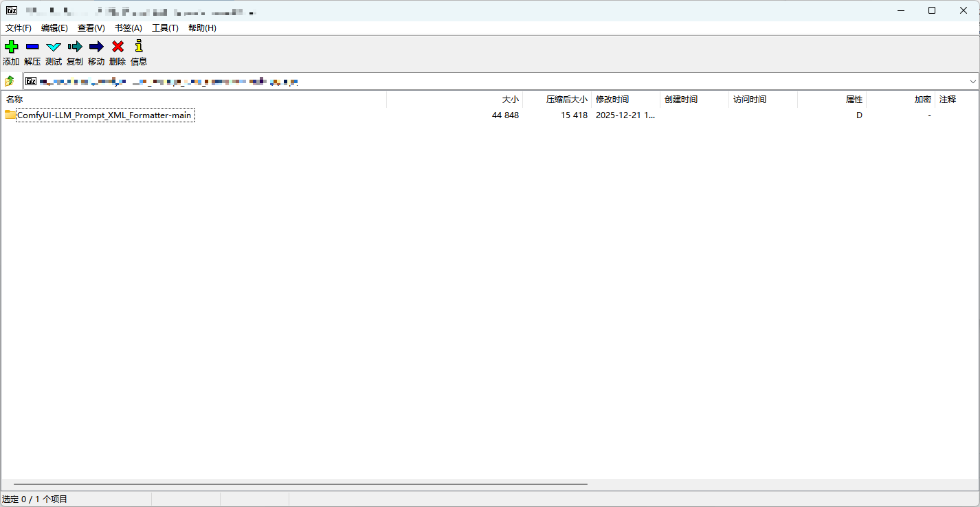Click the 7z icon in address bar
980x507 pixels.
pyautogui.click(x=31, y=81)
